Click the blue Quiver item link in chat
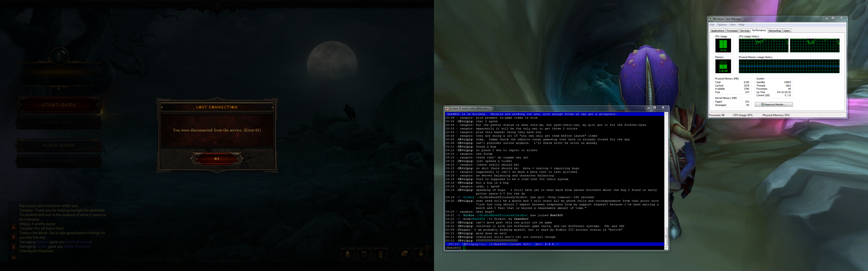The image size is (868, 271). 42,246
